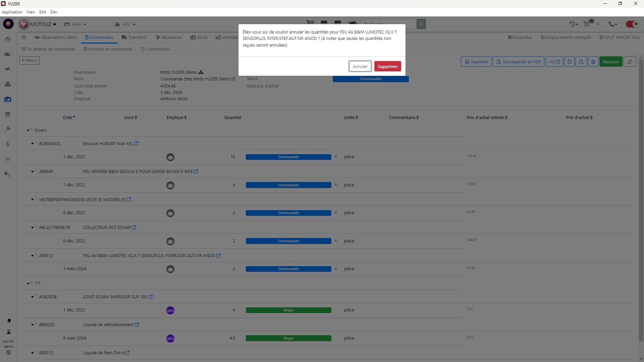Cancel the Blouson HOBART line with red x

[x=335, y=157]
